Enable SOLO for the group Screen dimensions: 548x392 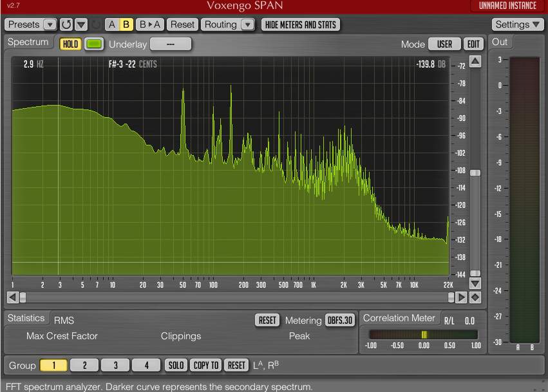pos(176,365)
